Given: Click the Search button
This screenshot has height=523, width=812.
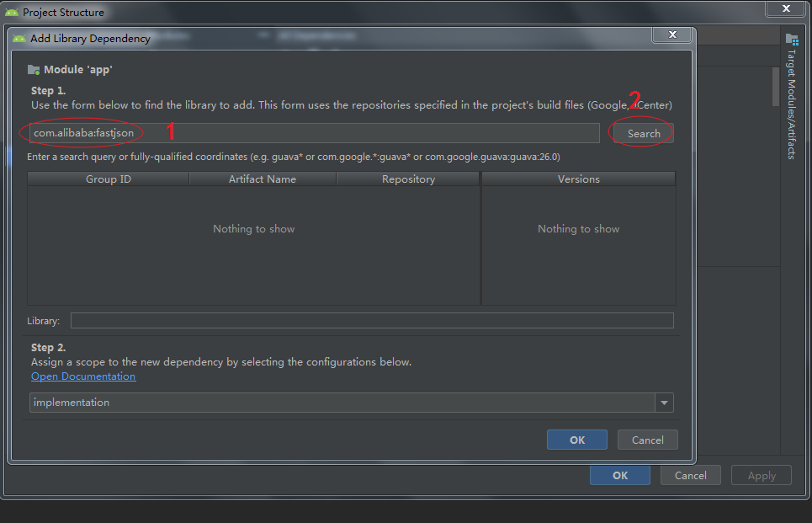Looking at the screenshot, I should (641, 132).
